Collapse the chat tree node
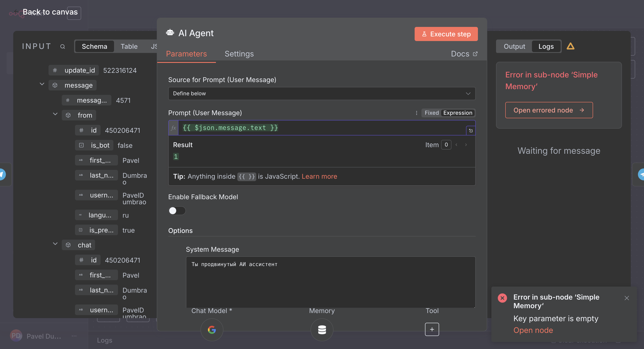Viewport: 644px width, 349px height. coord(55,244)
